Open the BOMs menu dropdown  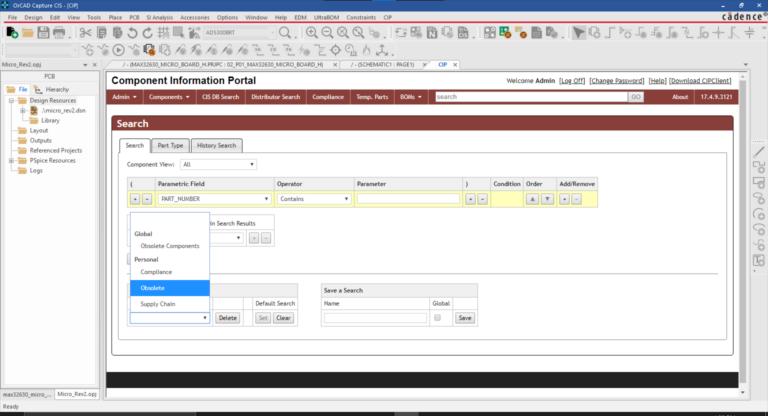pyautogui.click(x=410, y=97)
